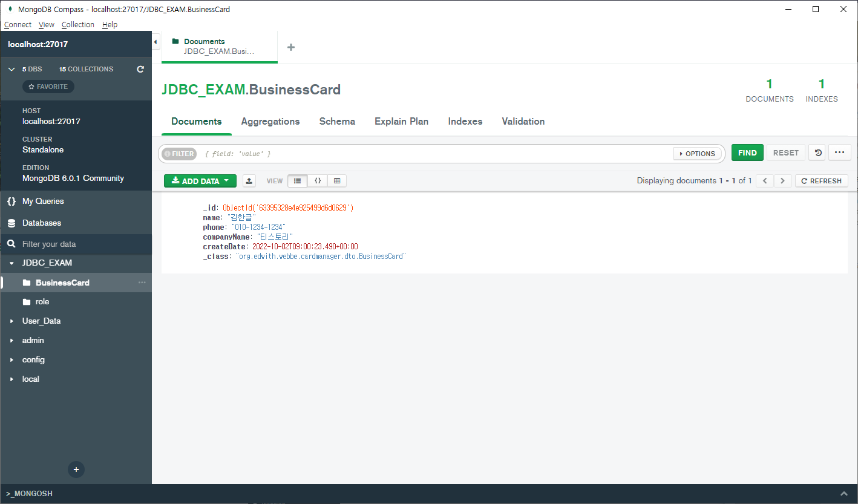Expand the local database
This screenshot has width=858, height=504.
[11, 379]
